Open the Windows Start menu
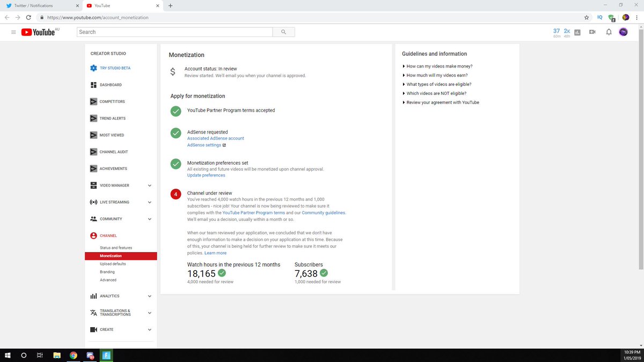The height and width of the screenshot is (362, 644). (x=8, y=355)
